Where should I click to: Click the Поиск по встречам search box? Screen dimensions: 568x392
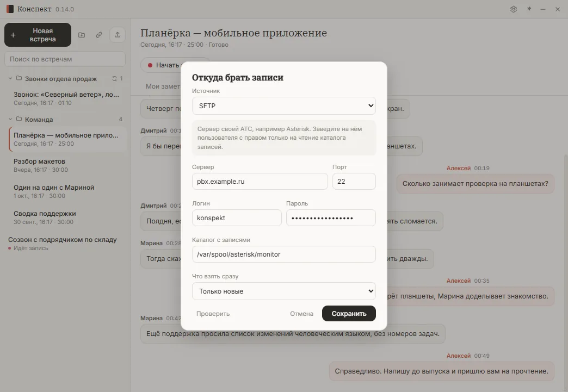pos(65,59)
